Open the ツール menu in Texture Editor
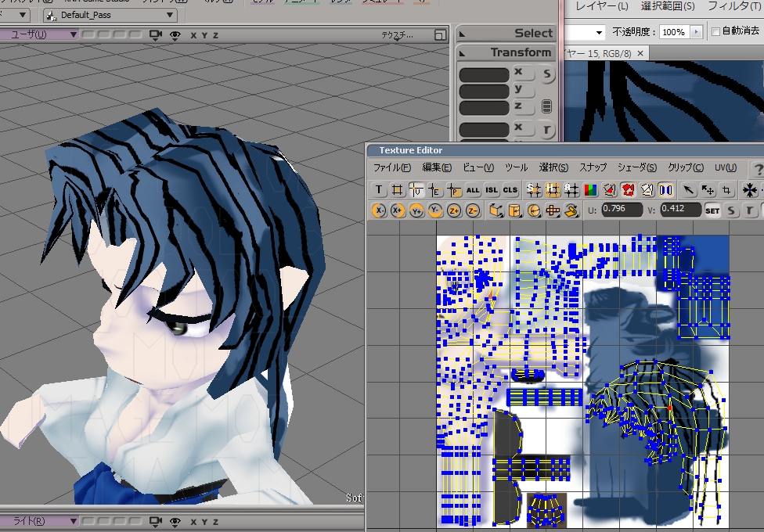The height and width of the screenshot is (532, 764). click(516, 167)
